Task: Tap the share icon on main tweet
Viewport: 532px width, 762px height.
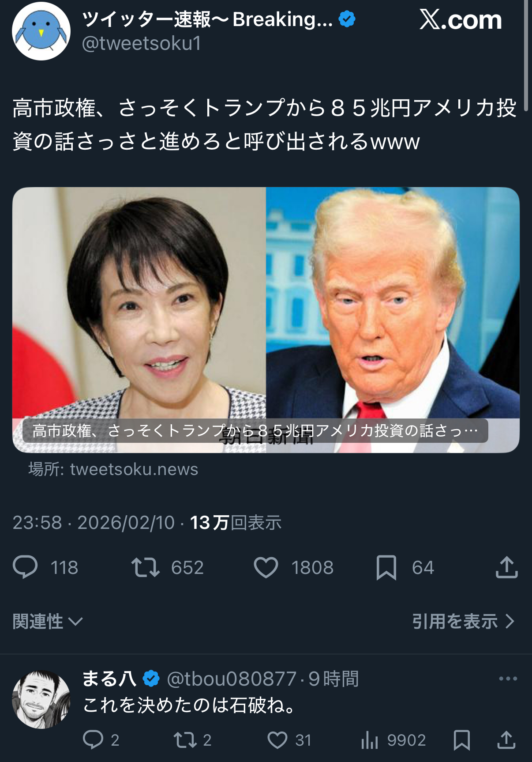Action: click(x=506, y=567)
